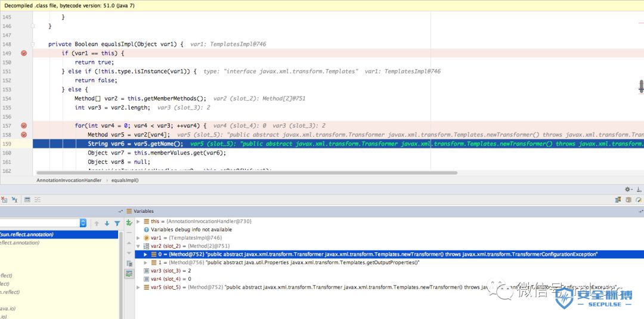The image size is (644, 319).
Task: Expand the 'this' variable node
Action: 138,221
